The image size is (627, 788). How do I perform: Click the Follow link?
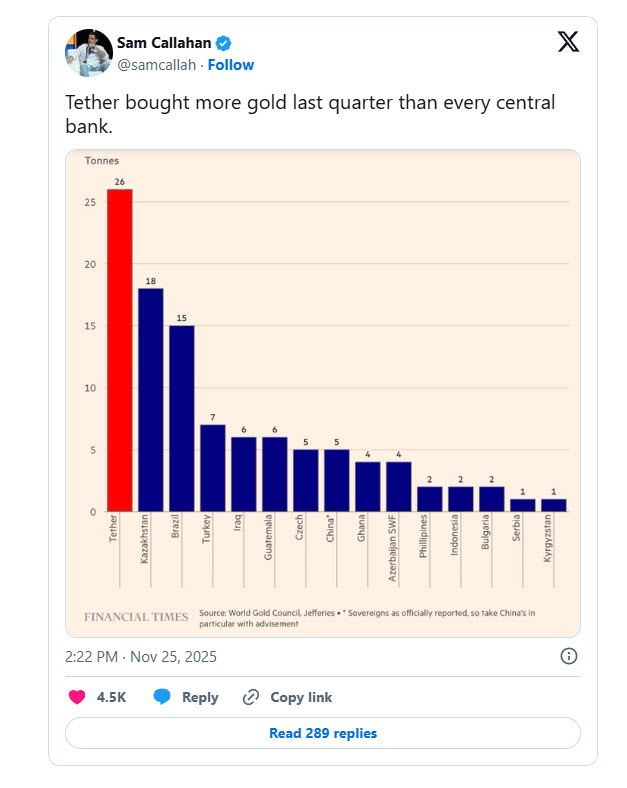[231, 65]
